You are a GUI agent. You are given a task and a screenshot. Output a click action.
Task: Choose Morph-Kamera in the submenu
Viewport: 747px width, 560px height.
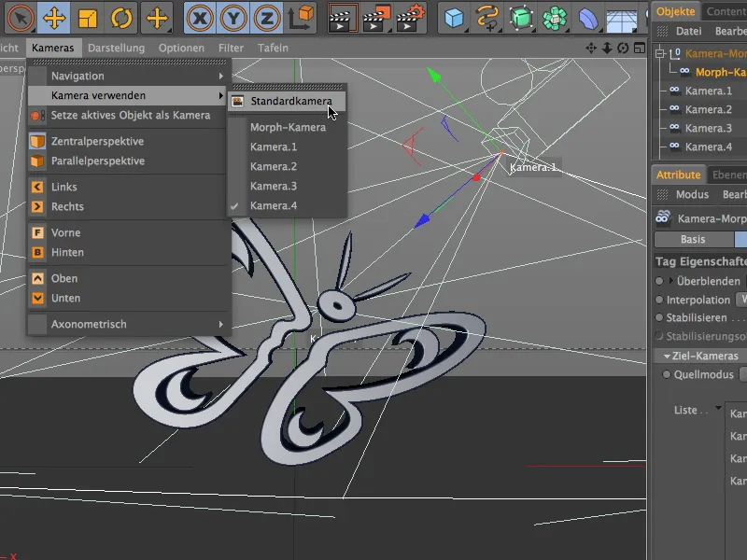(x=287, y=128)
